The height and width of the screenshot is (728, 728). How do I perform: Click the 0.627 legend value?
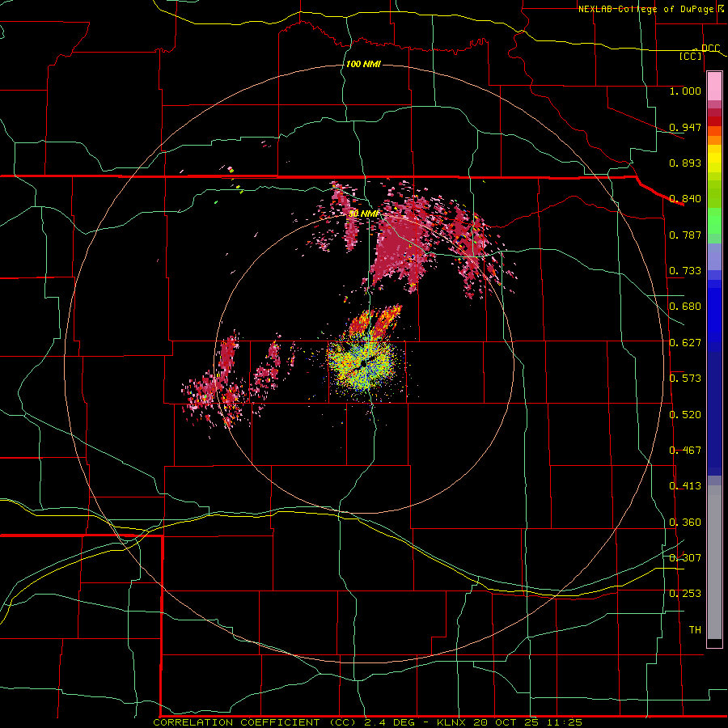[x=685, y=343]
